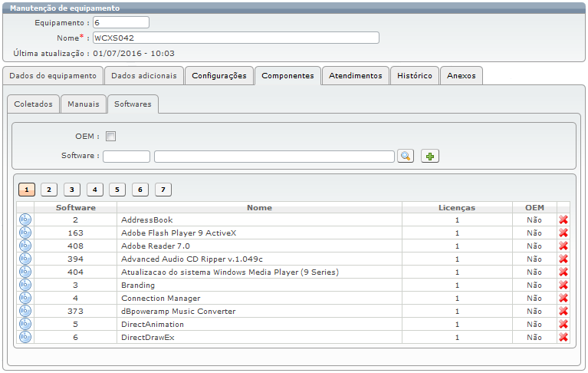Open the Histórico tab
The height and width of the screenshot is (373, 588).
[415, 76]
